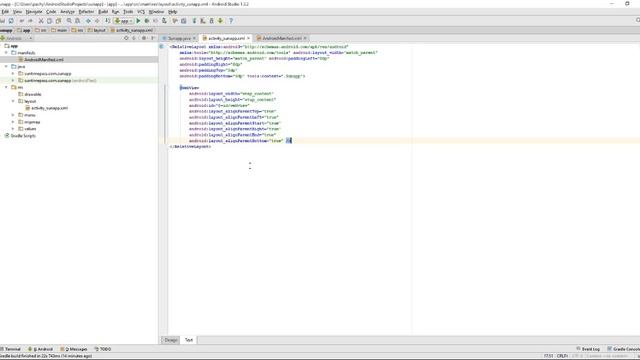Run the app with green play icon
The height and width of the screenshot is (360, 640).
[x=138, y=21]
